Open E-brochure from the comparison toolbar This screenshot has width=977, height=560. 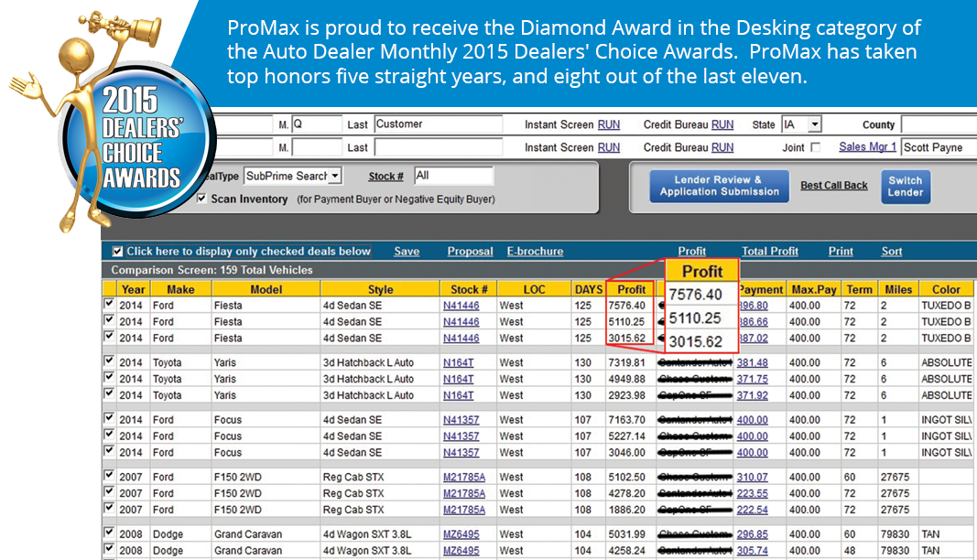(535, 251)
